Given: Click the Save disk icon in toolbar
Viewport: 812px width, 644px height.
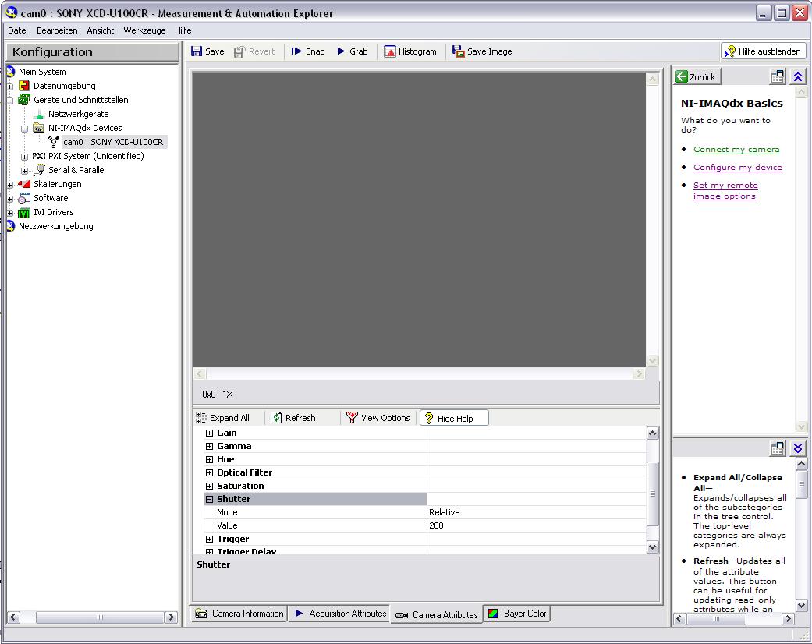Looking at the screenshot, I should click(x=197, y=51).
